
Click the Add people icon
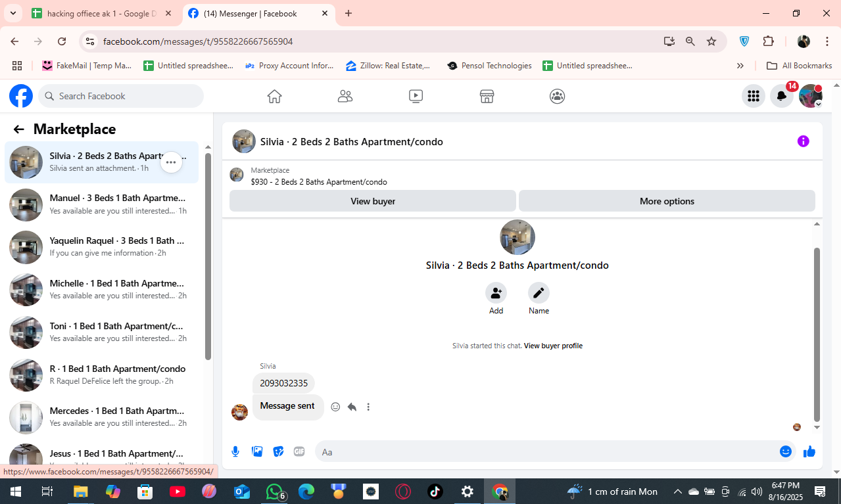pos(496,292)
